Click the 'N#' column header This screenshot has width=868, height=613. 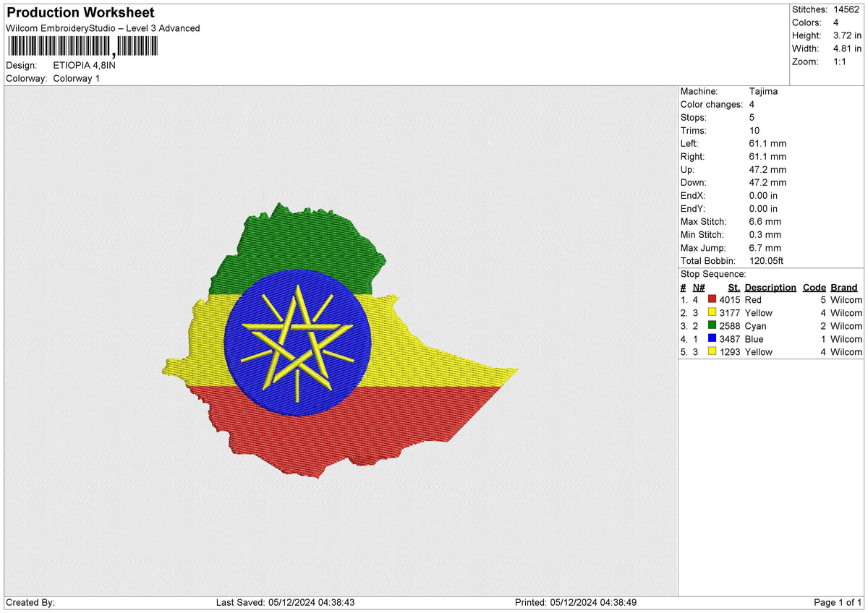(x=698, y=287)
